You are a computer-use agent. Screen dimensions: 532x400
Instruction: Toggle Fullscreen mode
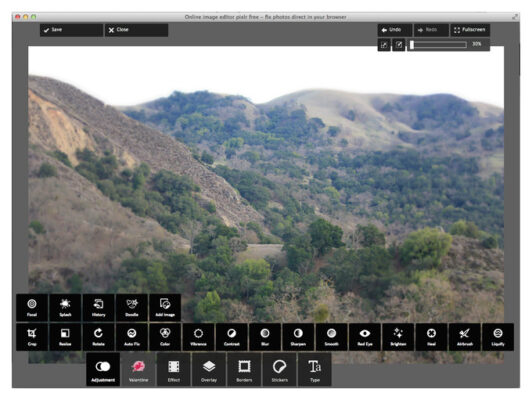(x=470, y=30)
